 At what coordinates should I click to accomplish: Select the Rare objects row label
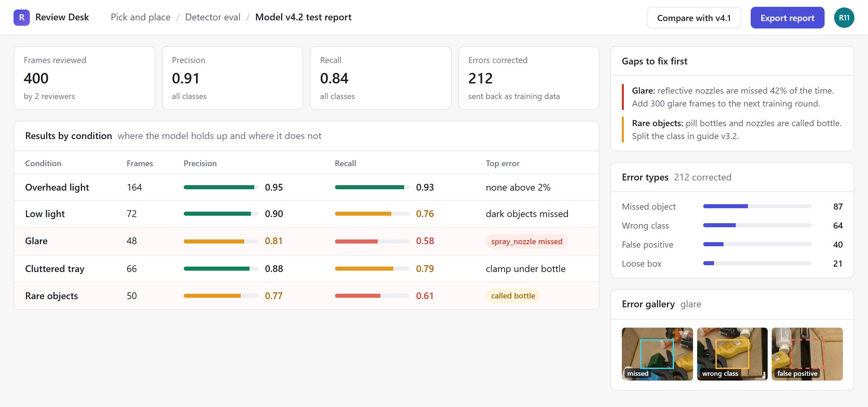52,296
